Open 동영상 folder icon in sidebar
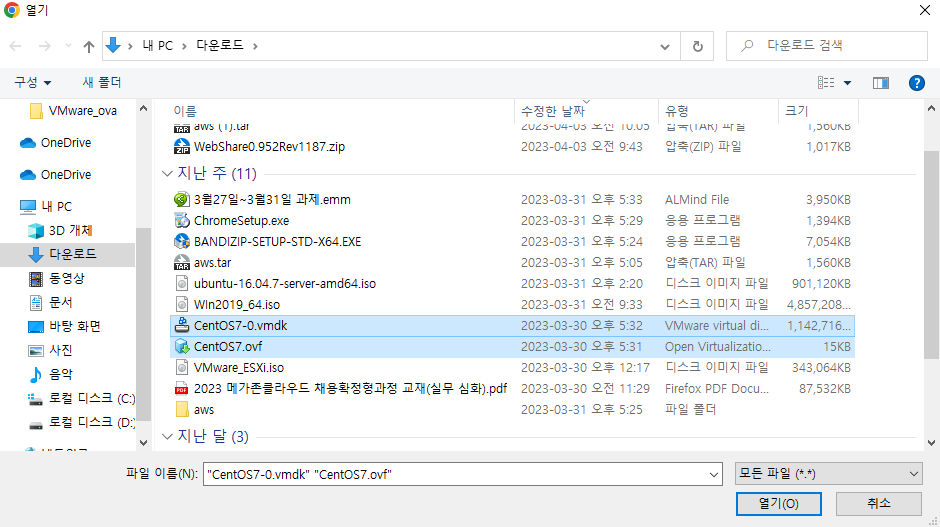940x527 pixels. click(x=36, y=279)
